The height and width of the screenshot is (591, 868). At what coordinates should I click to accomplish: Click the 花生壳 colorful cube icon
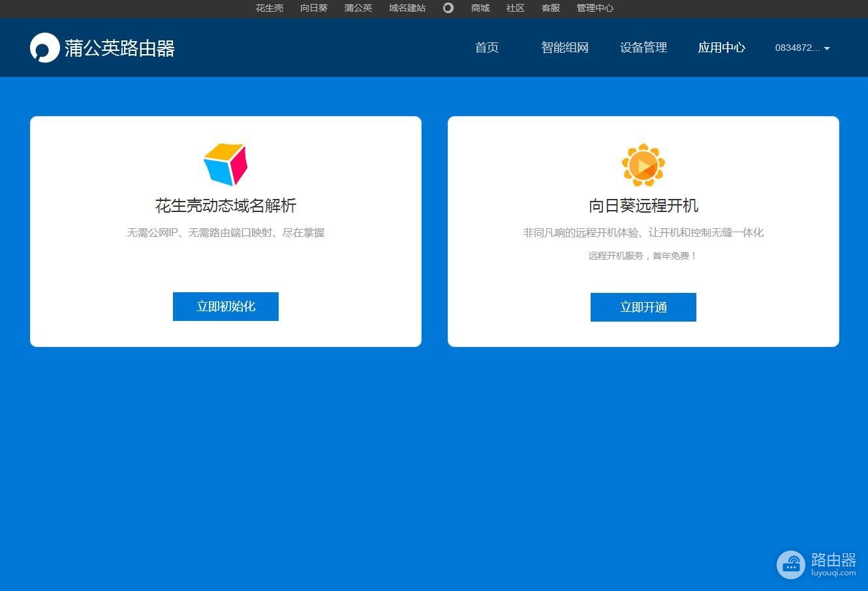click(226, 164)
